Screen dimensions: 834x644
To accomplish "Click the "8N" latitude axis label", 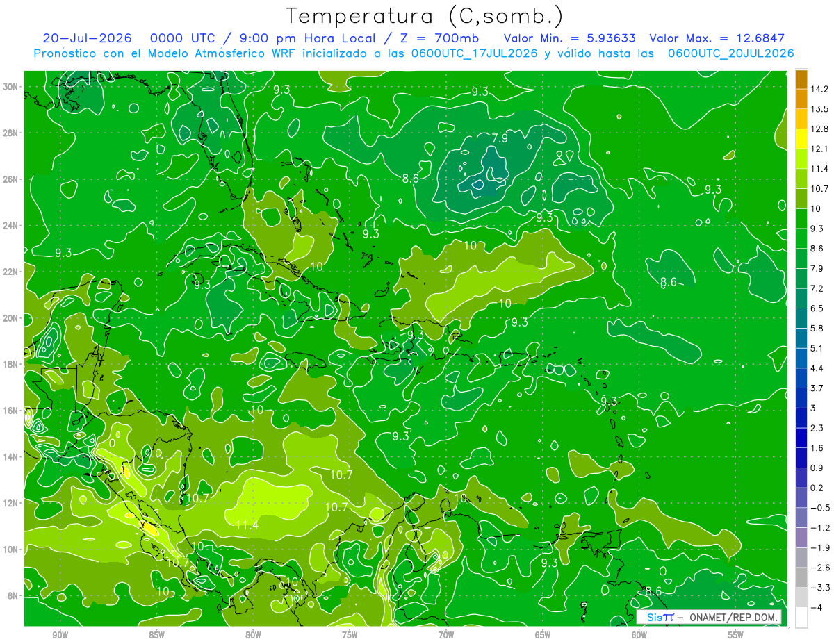I will (13, 595).
